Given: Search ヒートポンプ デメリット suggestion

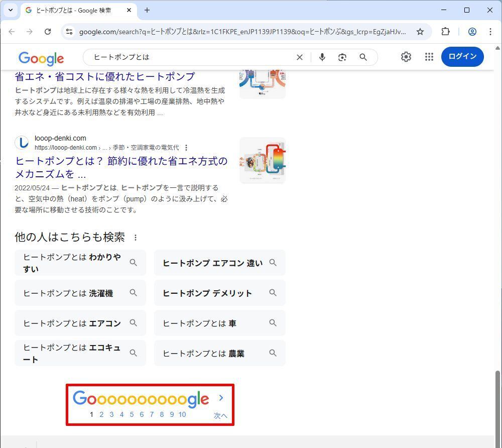Looking at the screenshot, I should 220,293.
